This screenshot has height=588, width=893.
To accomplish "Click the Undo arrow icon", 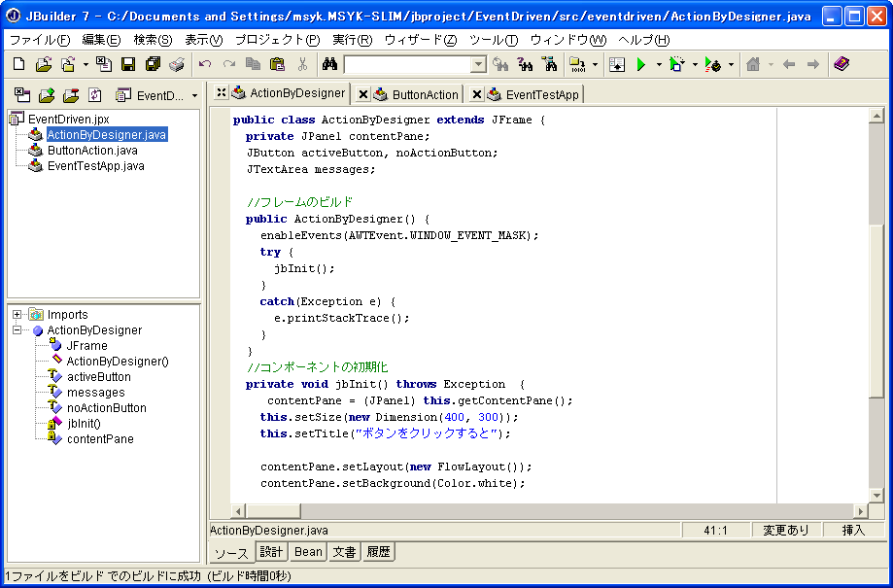I will pyautogui.click(x=204, y=64).
